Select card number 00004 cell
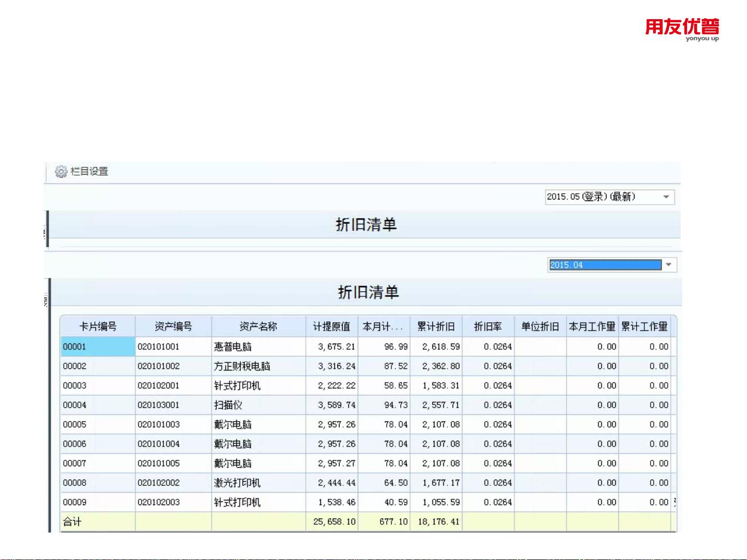The width and height of the screenshot is (747, 560). [x=98, y=405]
